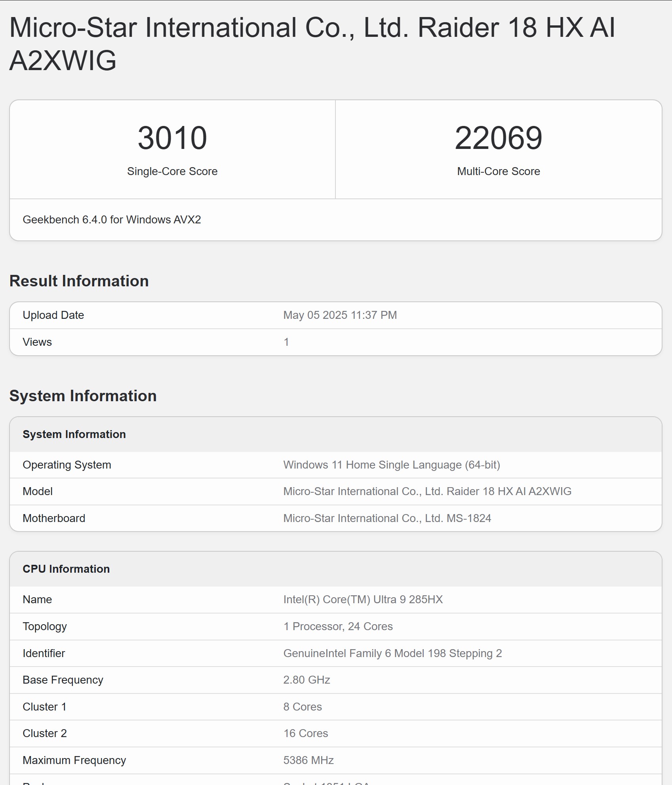Click the Base Frequency value 2.80 GHz
Image resolution: width=672 pixels, height=785 pixels.
[x=306, y=680]
